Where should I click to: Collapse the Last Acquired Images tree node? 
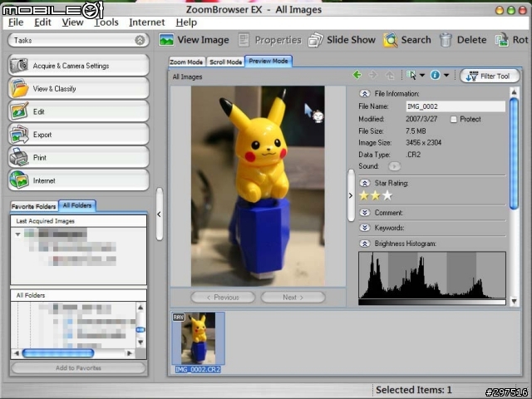(x=18, y=234)
